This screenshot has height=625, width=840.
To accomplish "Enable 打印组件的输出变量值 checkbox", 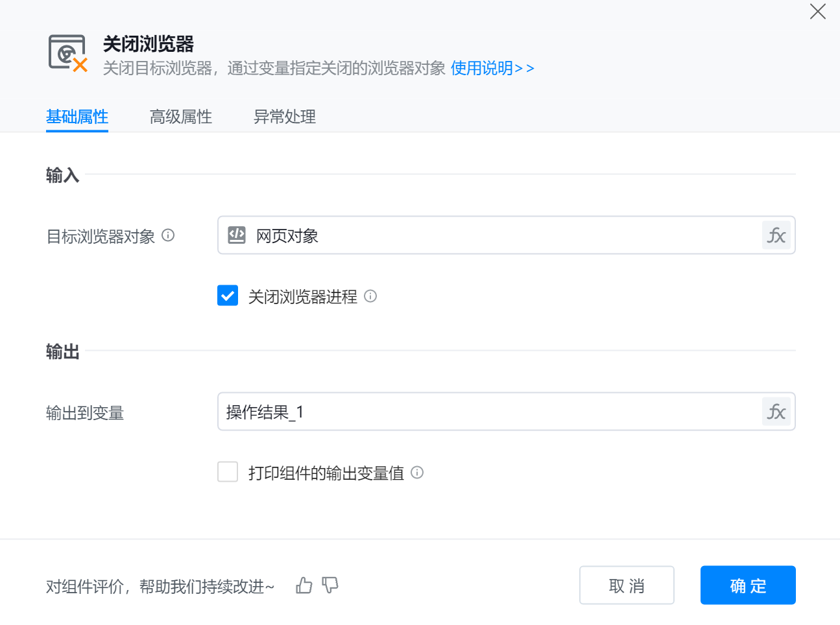I will tap(228, 472).
